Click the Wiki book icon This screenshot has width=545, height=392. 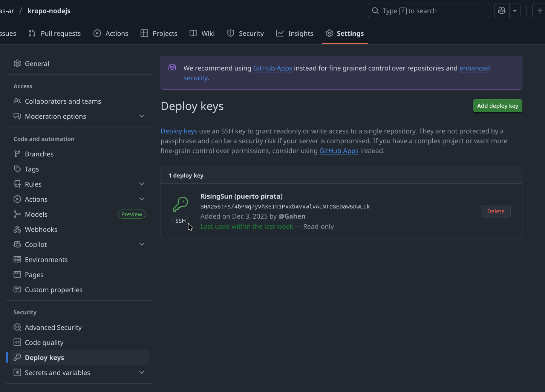coord(193,33)
